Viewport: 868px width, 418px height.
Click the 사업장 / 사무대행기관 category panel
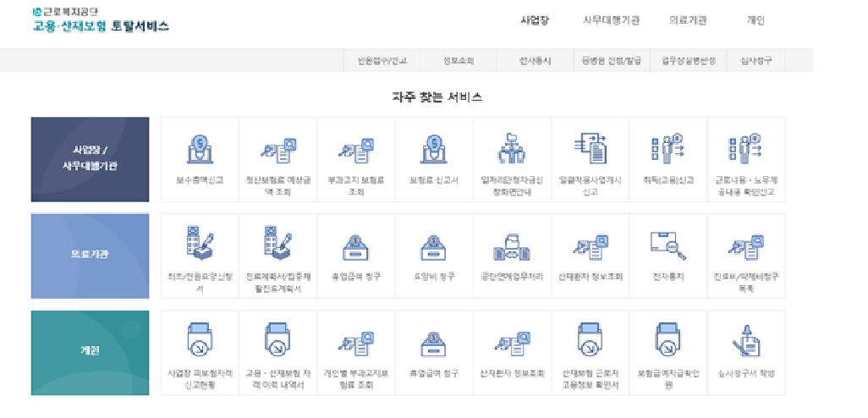click(x=91, y=159)
